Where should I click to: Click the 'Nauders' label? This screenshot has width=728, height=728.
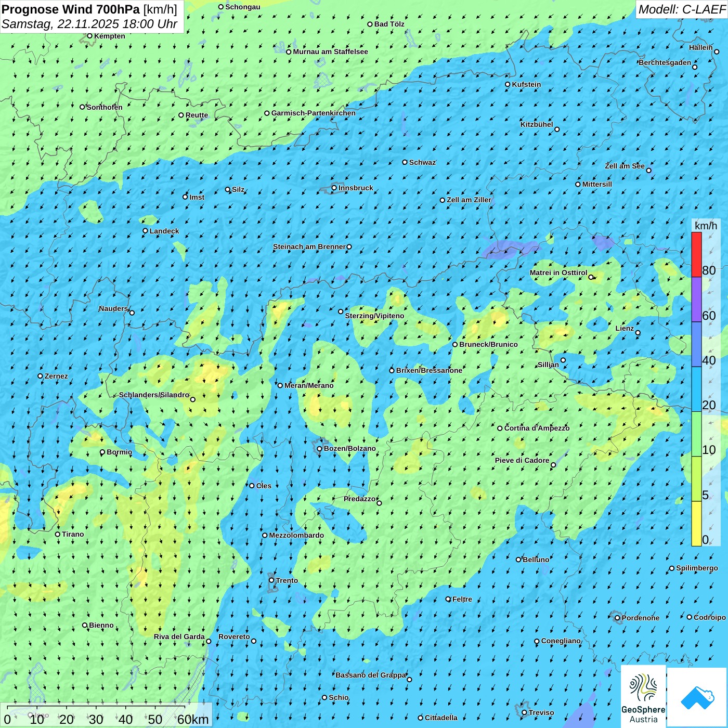[x=113, y=308]
